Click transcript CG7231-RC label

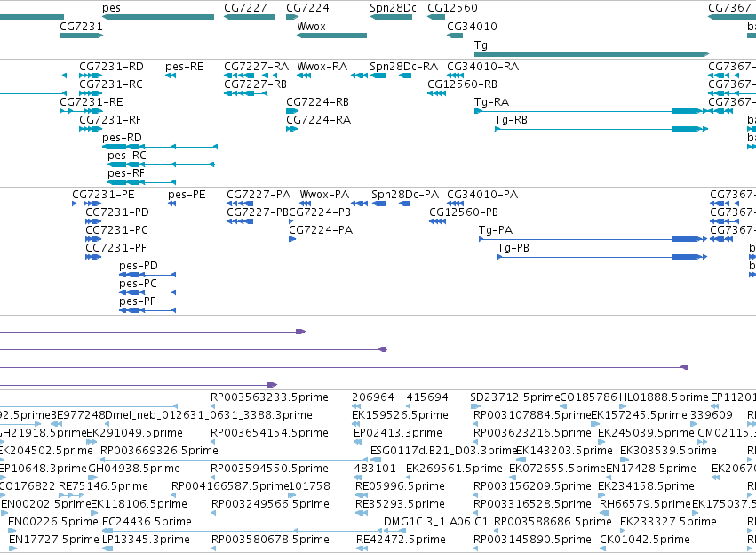coord(111,84)
